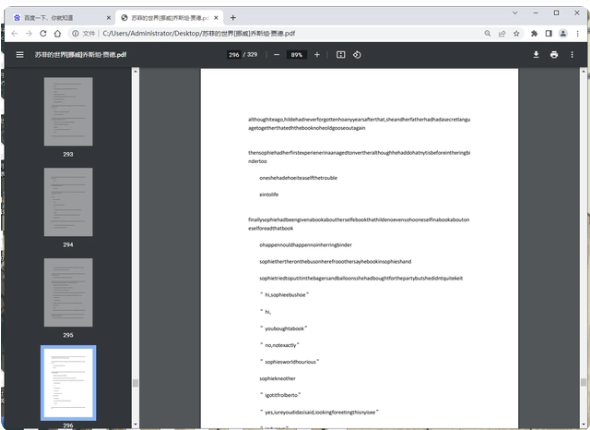Download the PDF file
This screenshot has height=430, width=590.
click(x=536, y=55)
